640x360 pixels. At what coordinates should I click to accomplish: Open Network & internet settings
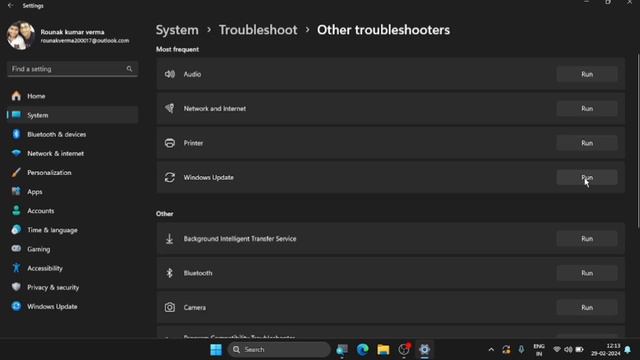coord(72,153)
